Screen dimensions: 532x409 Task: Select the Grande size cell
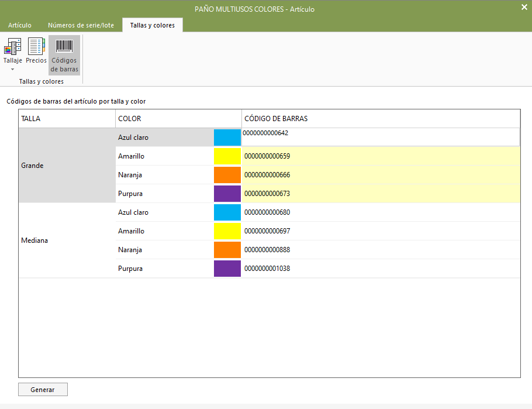tap(67, 166)
